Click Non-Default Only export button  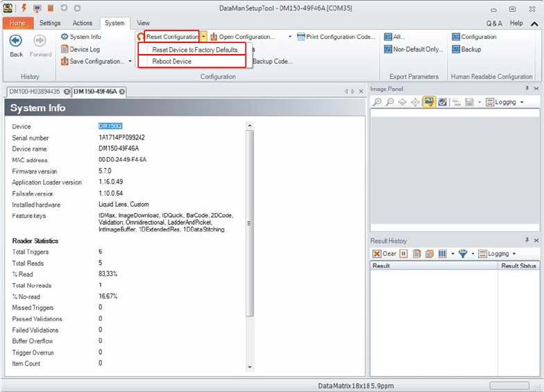[x=414, y=49]
